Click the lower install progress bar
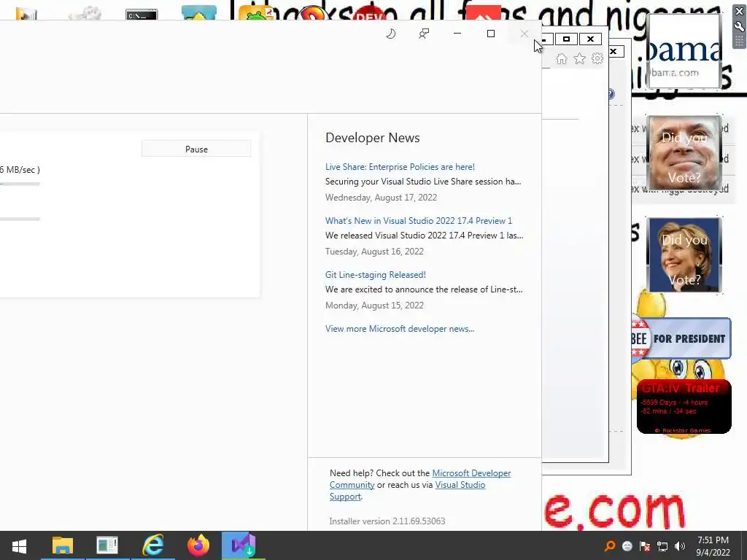 pyautogui.click(x=20, y=219)
